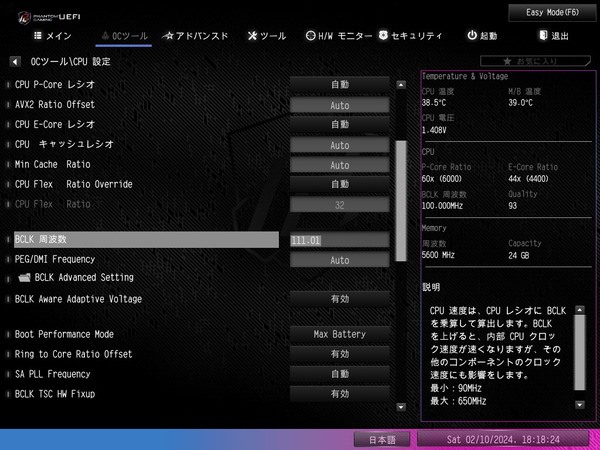Open the 退出 exit tab

pyautogui.click(x=553, y=36)
